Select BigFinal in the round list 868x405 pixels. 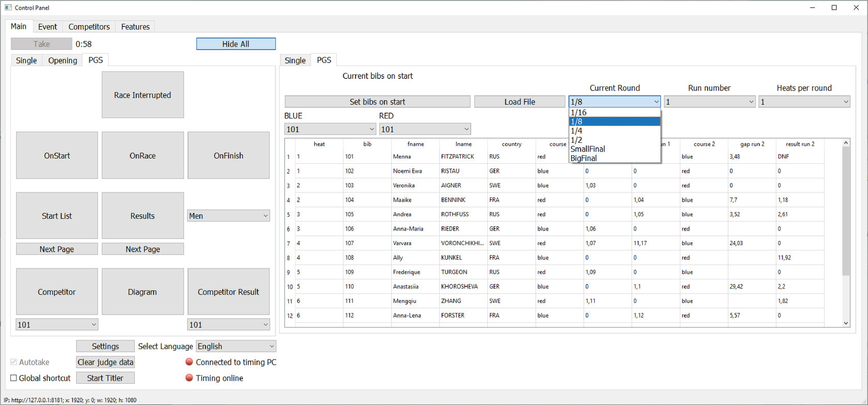[615, 158]
